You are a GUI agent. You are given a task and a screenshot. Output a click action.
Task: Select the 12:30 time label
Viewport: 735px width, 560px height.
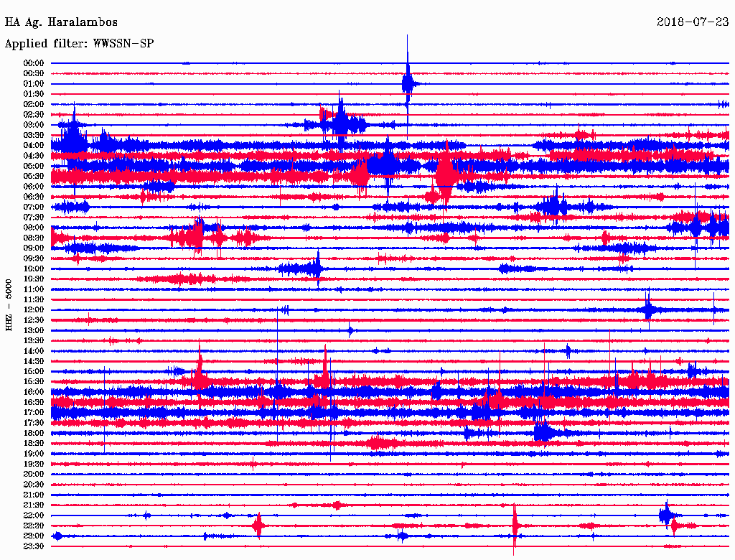[x=34, y=320]
